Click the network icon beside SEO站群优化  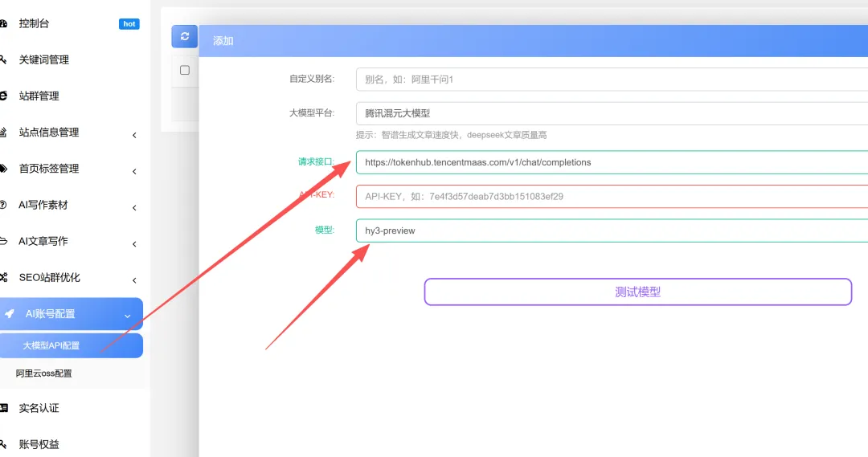point(3,278)
